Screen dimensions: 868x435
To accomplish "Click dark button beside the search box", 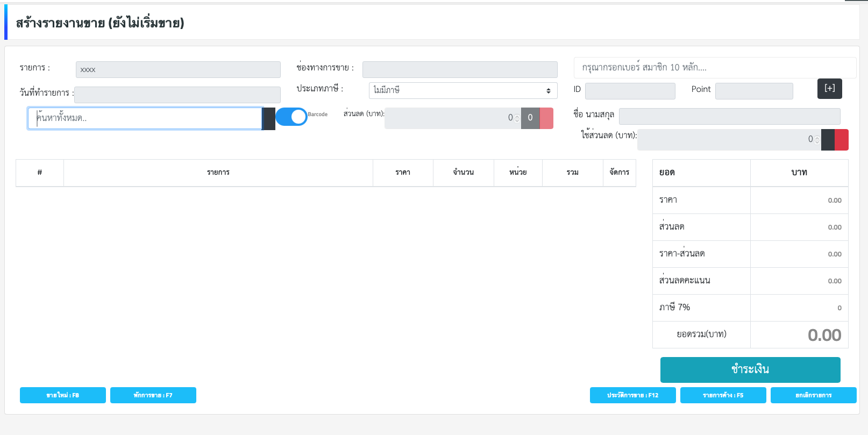I will click(x=269, y=119).
